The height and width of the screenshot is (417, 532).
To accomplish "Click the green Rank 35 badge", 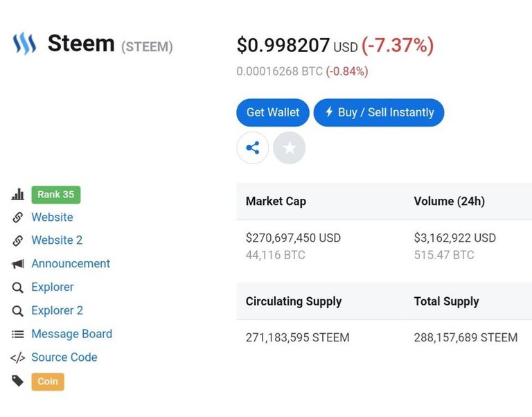I will click(56, 195).
